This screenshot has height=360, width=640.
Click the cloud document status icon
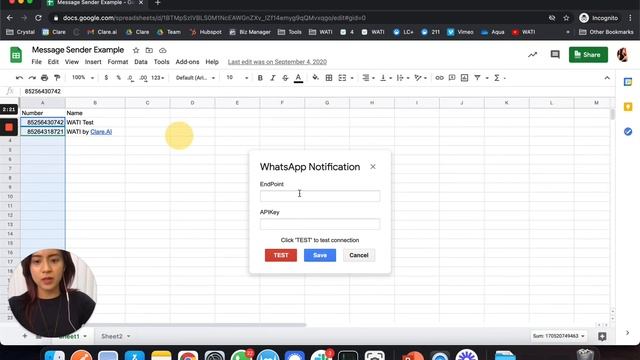click(x=162, y=50)
